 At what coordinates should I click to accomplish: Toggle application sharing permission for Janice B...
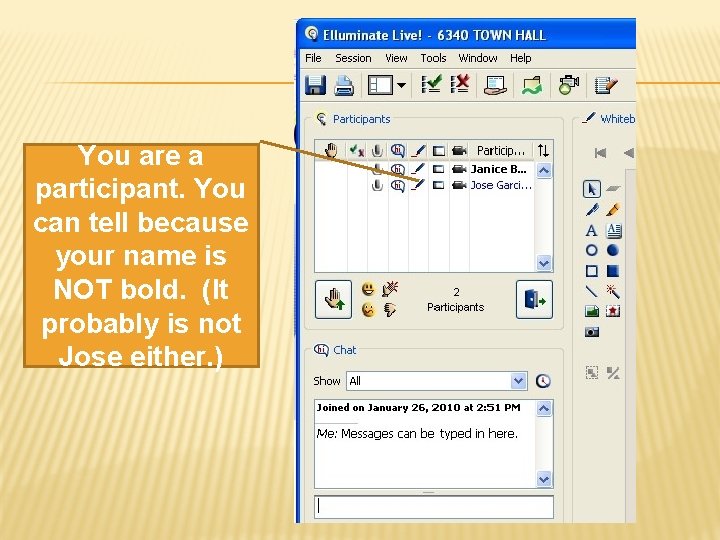(439, 169)
